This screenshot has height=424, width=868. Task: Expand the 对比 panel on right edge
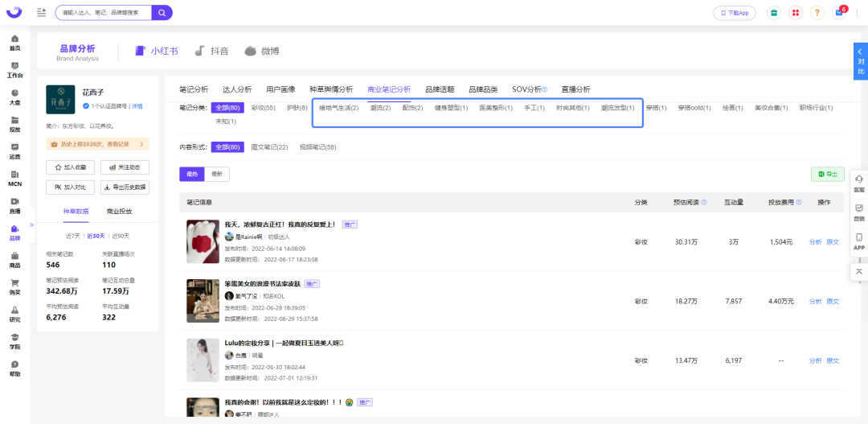pos(861,61)
